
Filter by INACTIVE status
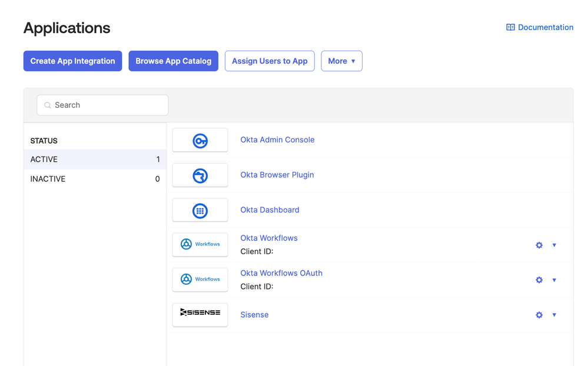click(95, 179)
